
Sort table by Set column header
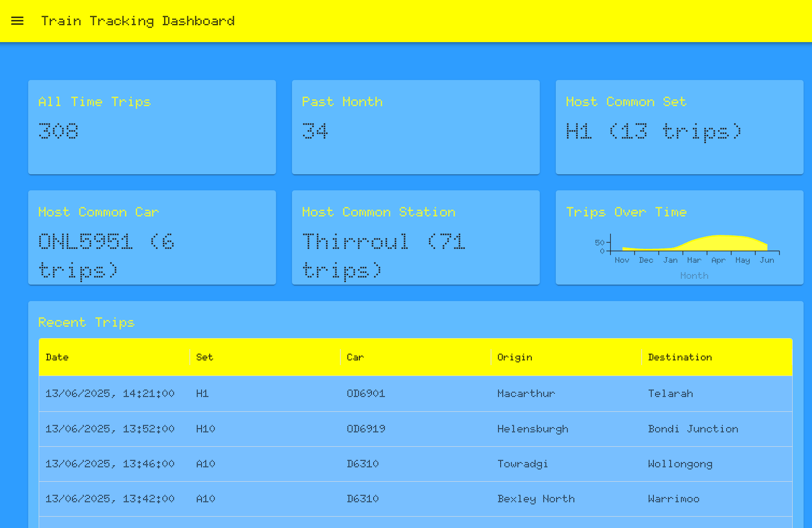point(204,357)
